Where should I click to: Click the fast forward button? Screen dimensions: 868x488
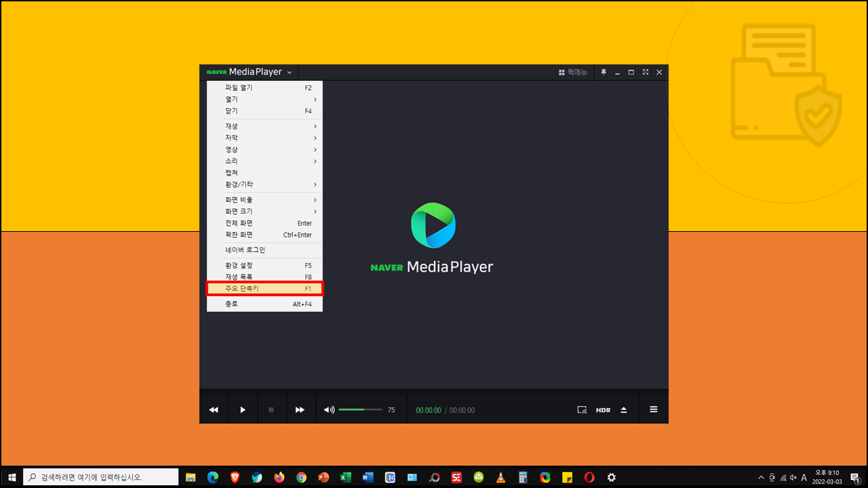300,410
